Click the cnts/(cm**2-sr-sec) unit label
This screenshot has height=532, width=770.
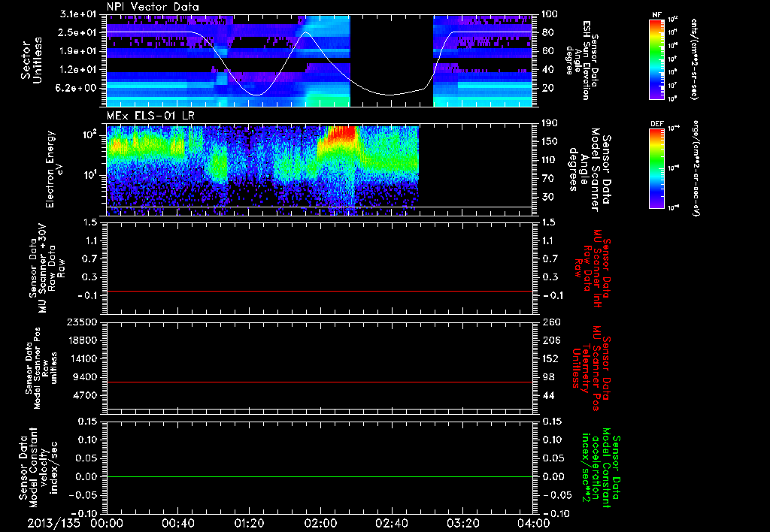[x=694, y=59]
